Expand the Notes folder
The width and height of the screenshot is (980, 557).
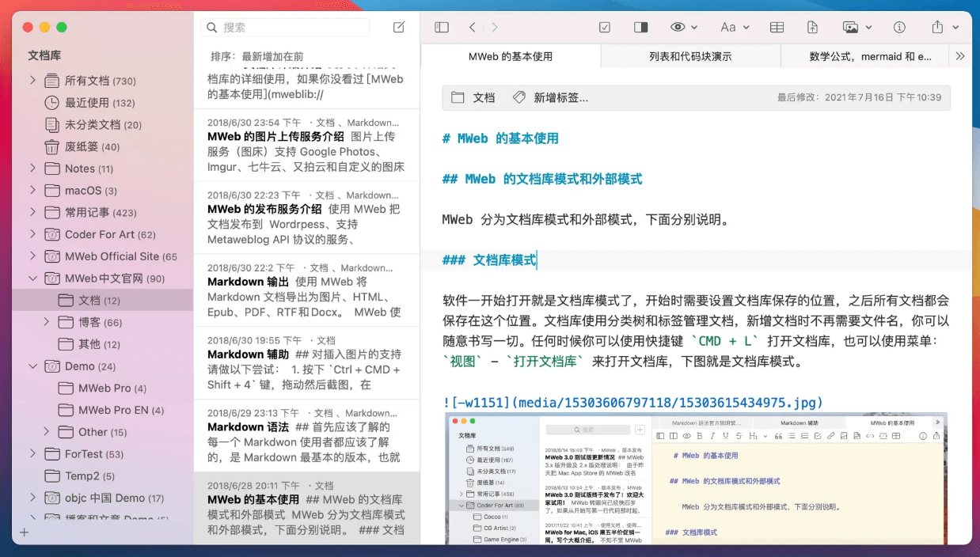[x=32, y=169]
